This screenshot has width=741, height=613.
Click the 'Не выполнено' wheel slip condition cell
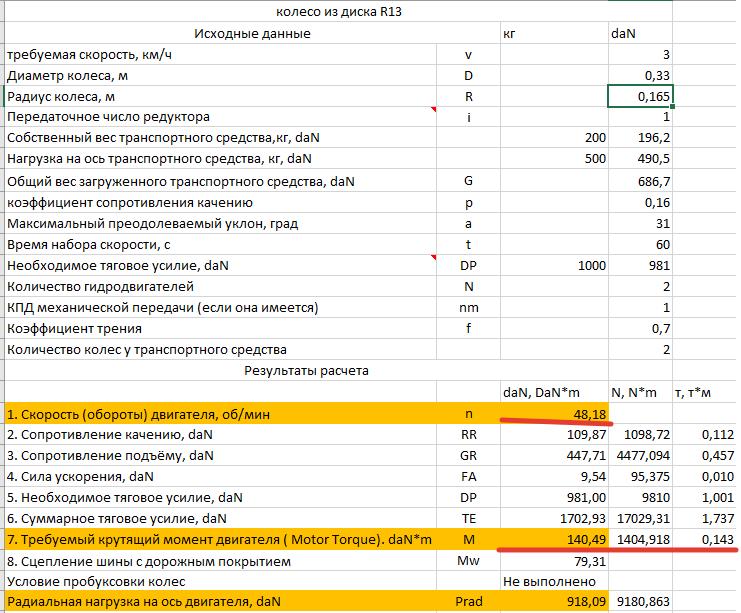point(553,583)
